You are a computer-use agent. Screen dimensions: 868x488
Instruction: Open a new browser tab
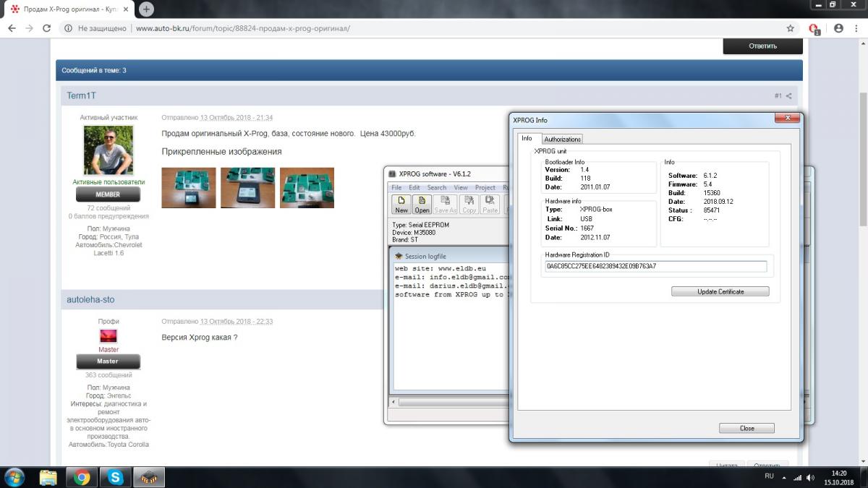coord(146,9)
